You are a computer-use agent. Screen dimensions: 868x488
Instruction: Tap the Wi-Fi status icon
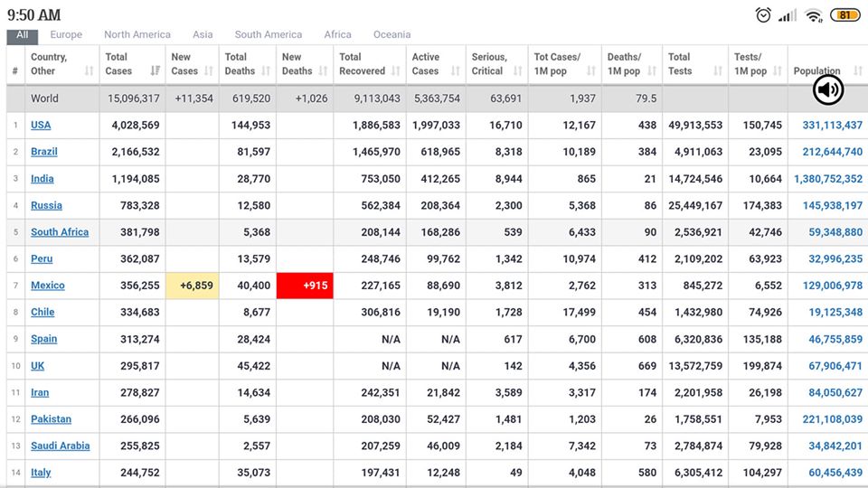pos(814,15)
